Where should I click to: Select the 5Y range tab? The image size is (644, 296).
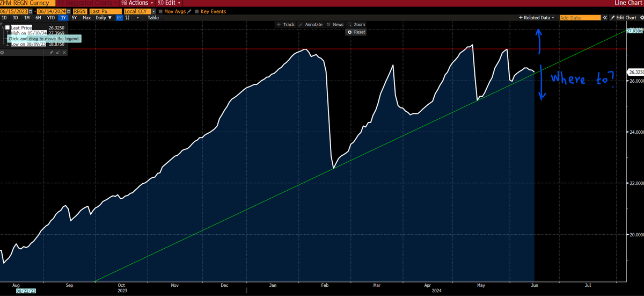pos(74,18)
